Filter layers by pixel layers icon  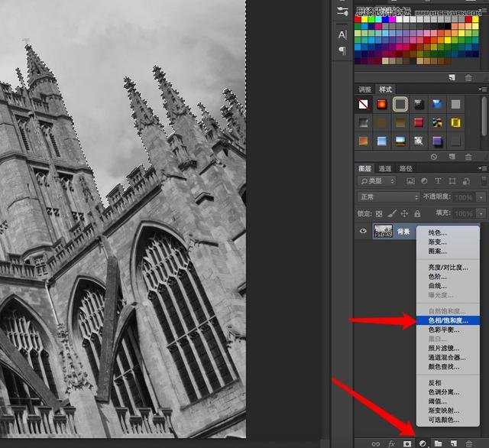410,181
